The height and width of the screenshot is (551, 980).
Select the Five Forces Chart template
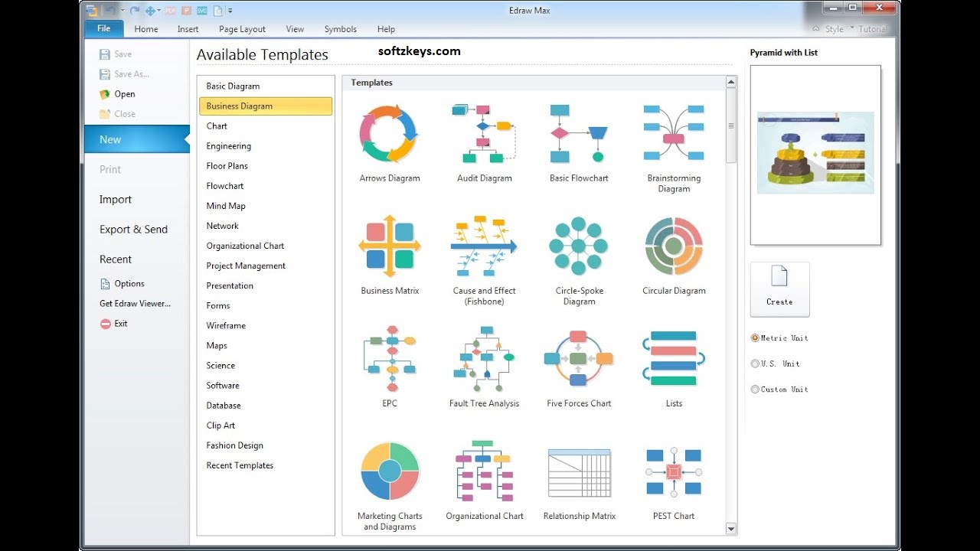click(x=579, y=367)
